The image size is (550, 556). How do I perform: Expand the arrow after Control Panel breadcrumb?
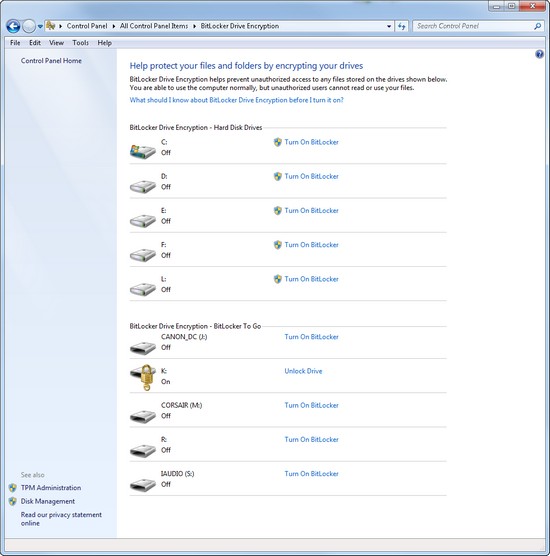pyautogui.click(x=114, y=26)
